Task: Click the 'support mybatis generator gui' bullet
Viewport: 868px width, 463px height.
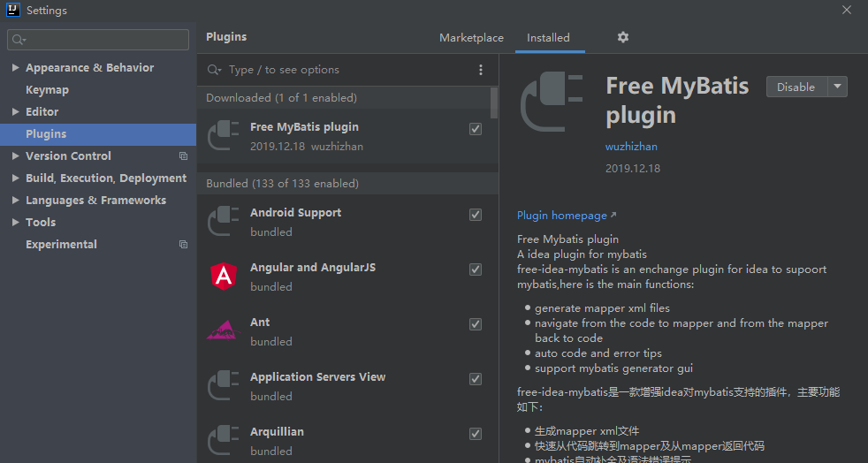Action: (613, 368)
